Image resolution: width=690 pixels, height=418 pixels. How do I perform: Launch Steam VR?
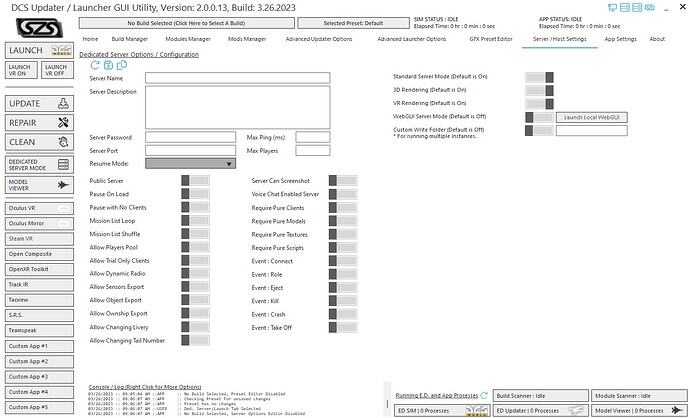tap(39, 239)
